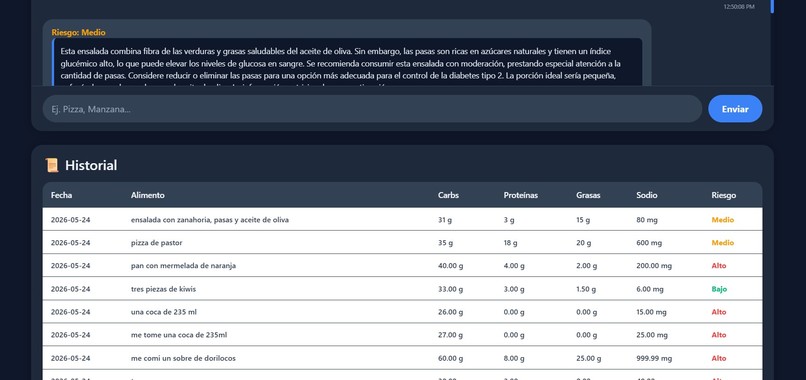Viewport: 806px width, 380px height.
Task: Click the 12:50:08 PM timestamp
Action: 739,7
